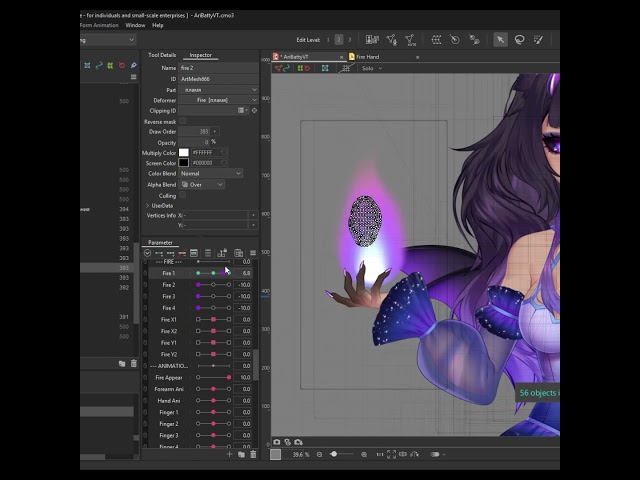Switch to the Fire Hand document tab
Viewport: 640px width, 480px height.
coord(384,57)
